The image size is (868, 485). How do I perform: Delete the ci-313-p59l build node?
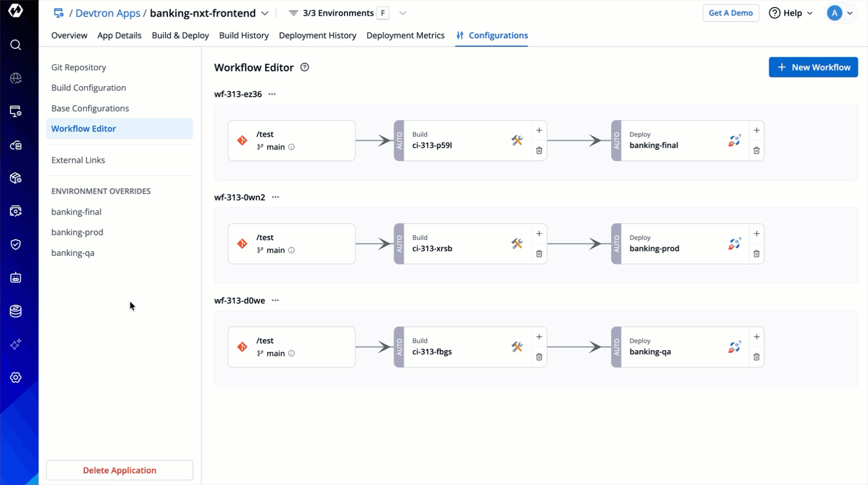point(539,151)
